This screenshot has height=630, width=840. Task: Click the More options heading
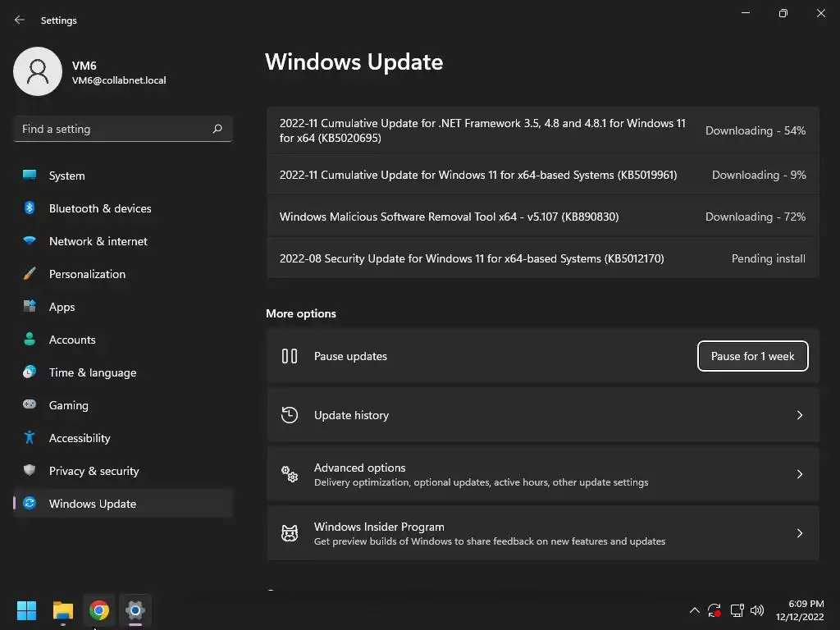click(x=301, y=313)
